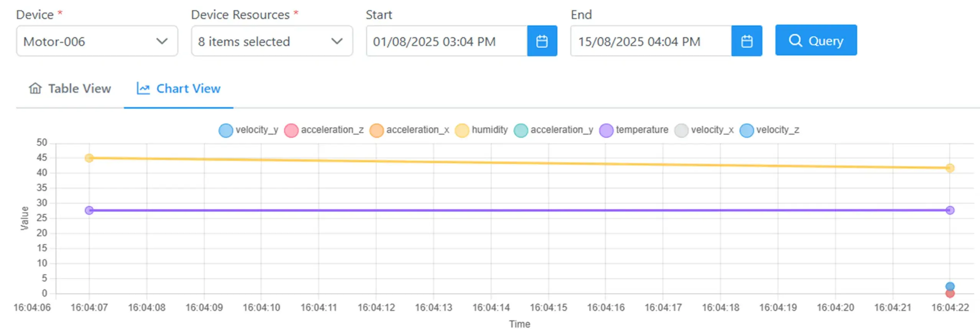Click the velocity_z legend blue circle
The width and height of the screenshot is (980, 329).
746,130
